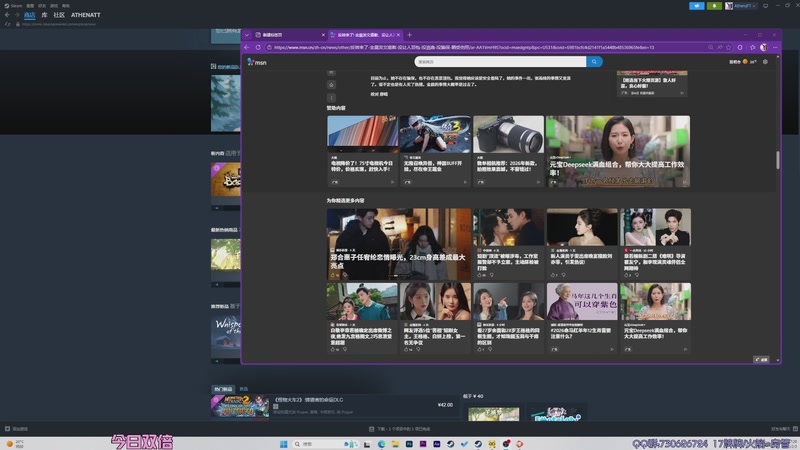Click Steam blue announcements button

pyautogui.click(x=696, y=6)
